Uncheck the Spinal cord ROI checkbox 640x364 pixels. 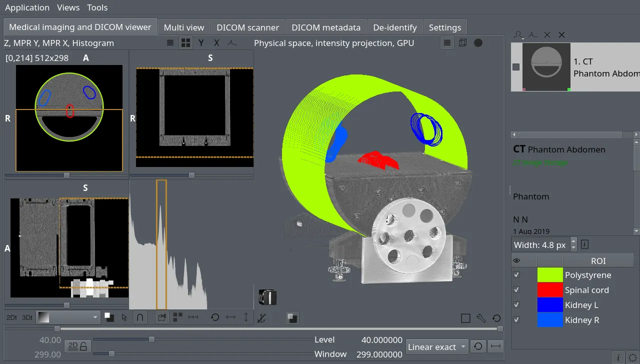[516, 290]
